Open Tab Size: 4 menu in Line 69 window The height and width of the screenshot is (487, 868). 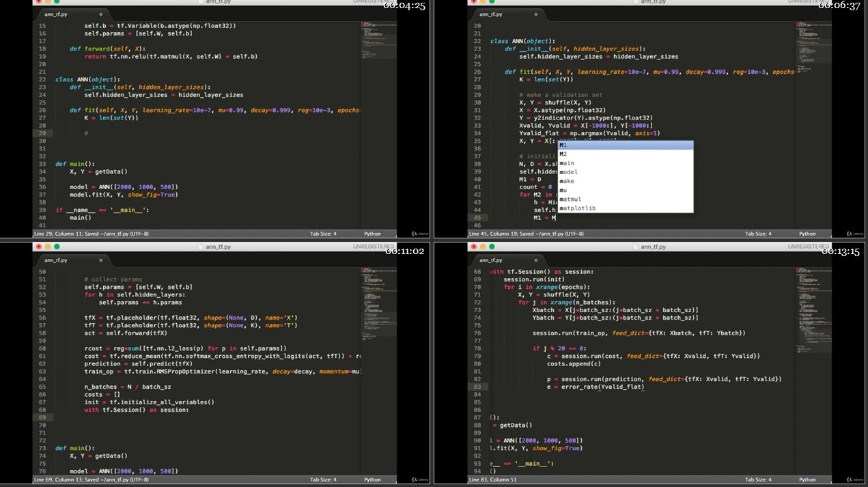323,479
